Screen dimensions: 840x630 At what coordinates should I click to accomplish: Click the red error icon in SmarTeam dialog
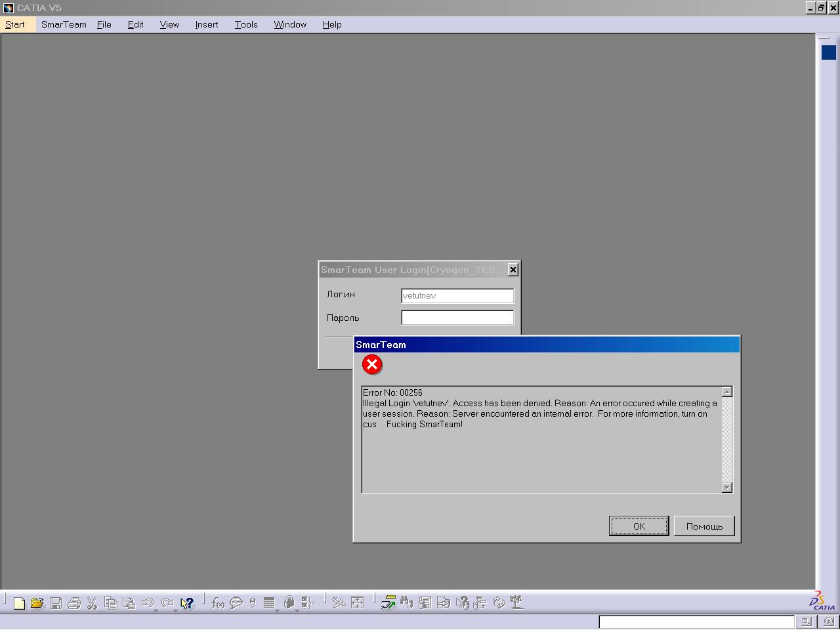coord(372,365)
